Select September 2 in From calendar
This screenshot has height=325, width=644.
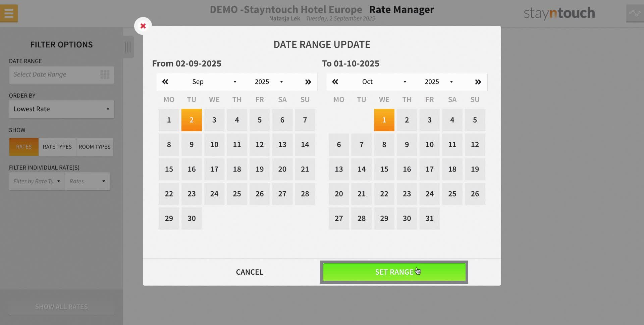coord(192,120)
